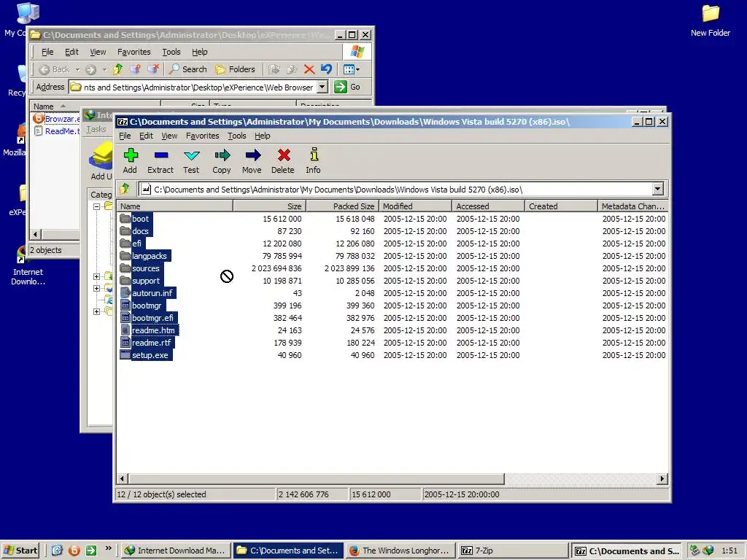Go up one level in 7-Zip
This screenshot has height=560, width=747.
(125, 189)
